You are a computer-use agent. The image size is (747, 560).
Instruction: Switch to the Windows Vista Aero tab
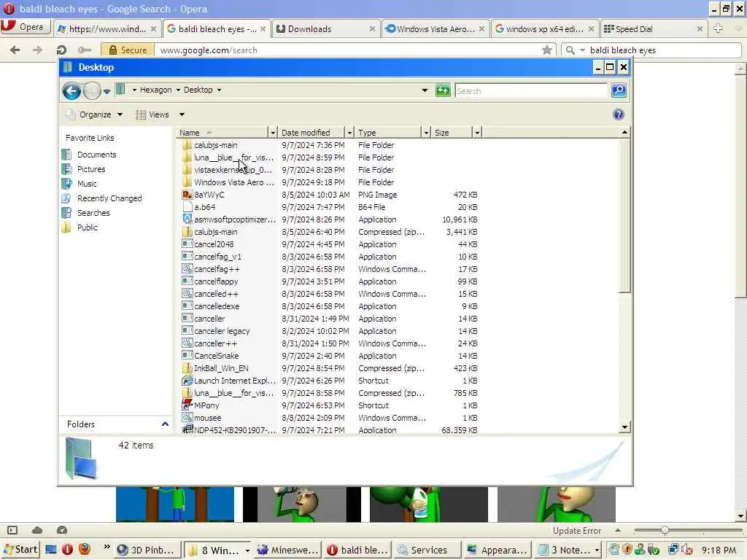pos(435,28)
